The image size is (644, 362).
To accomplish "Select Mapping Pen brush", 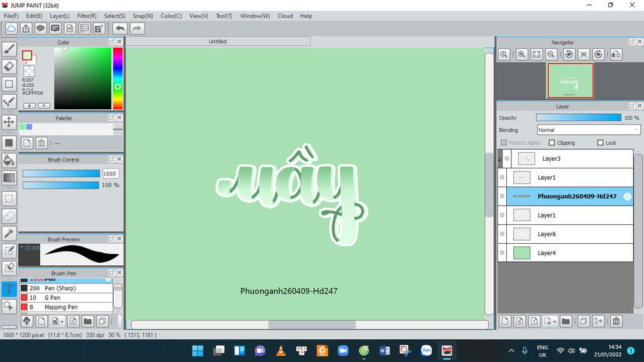I will coord(66,307).
